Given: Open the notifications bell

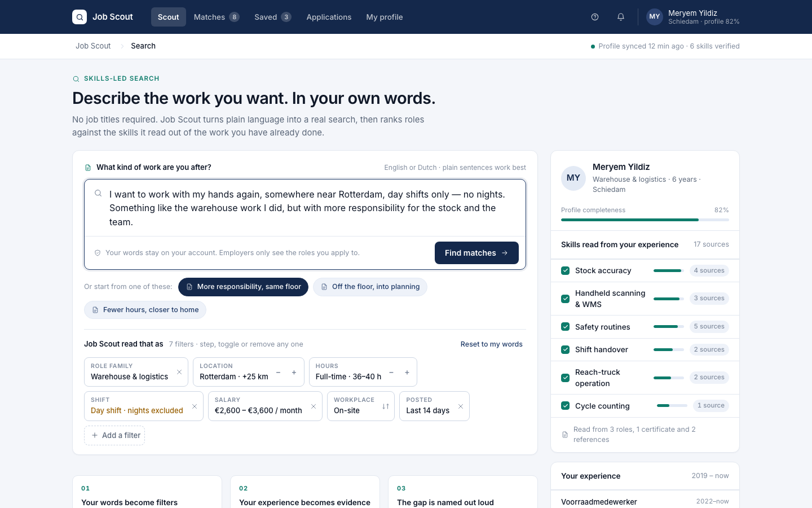Looking at the screenshot, I should [x=621, y=17].
